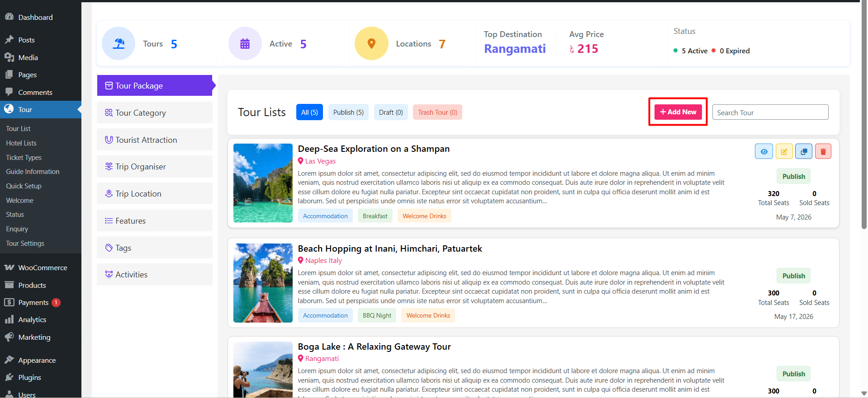The width and height of the screenshot is (868, 398).
Task: Go to Tour Settings in sidebar
Action: click(x=25, y=243)
